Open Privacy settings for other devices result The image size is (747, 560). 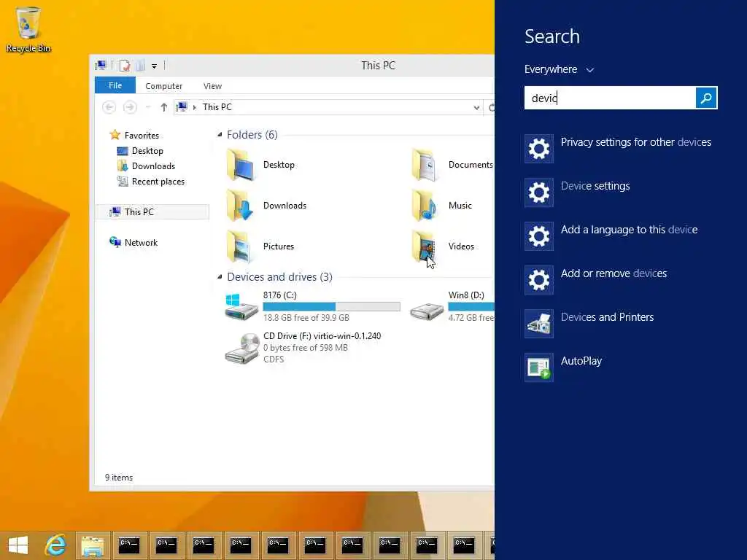click(x=622, y=149)
